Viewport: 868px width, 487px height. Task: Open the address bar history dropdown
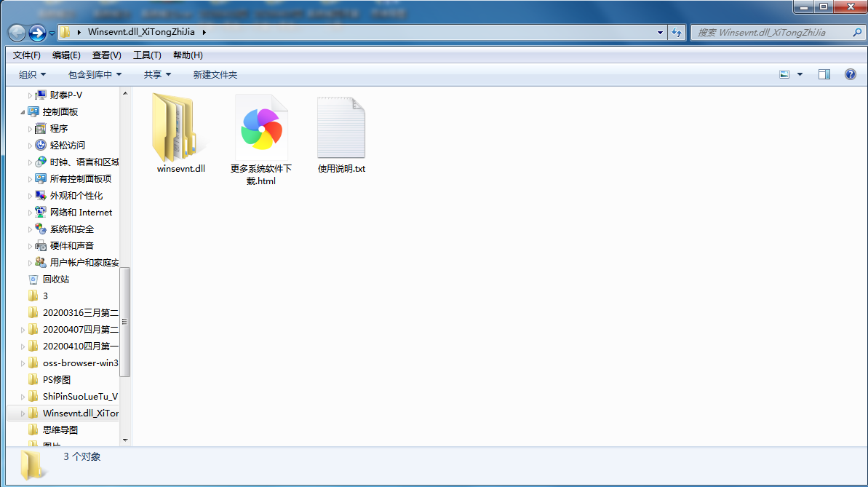pos(660,33)
